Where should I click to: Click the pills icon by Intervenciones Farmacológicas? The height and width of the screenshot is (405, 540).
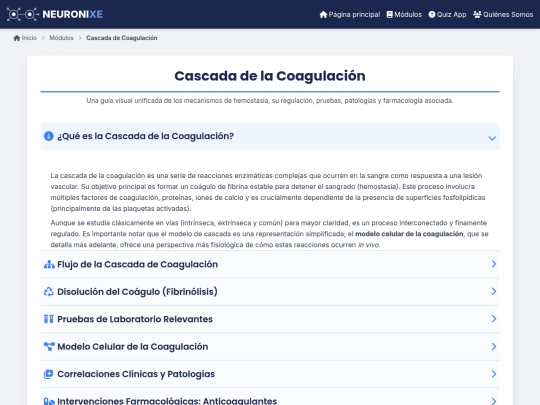49,401
